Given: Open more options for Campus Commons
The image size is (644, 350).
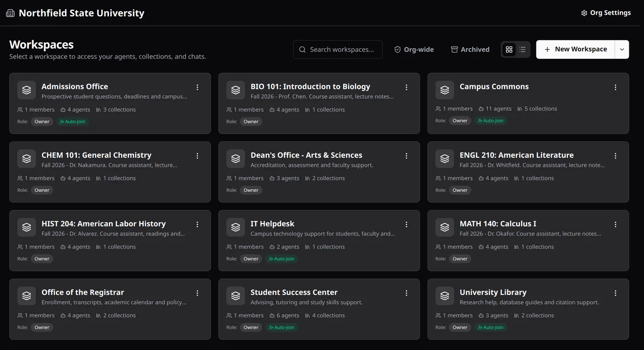Looking at the screenshot, I should tap(615, 87).
